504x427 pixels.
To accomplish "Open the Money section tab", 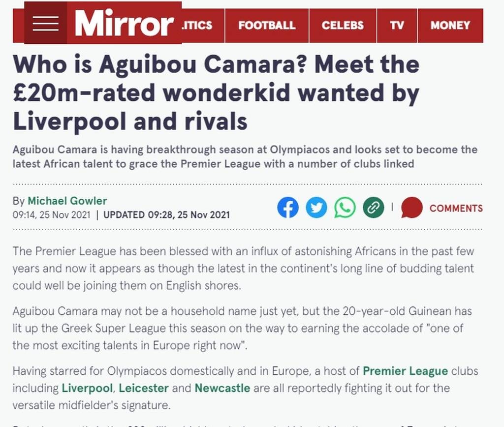I will (450, 26).
